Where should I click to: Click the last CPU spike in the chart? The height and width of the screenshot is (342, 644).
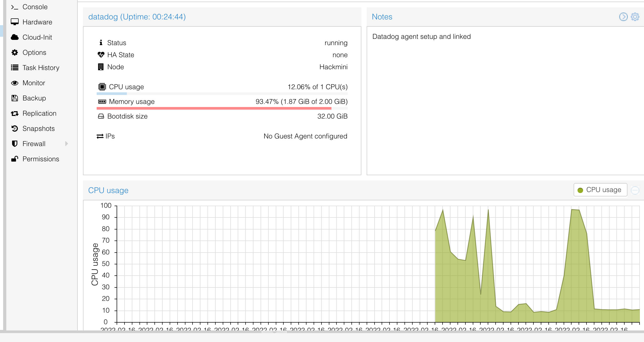coord(576,262)
